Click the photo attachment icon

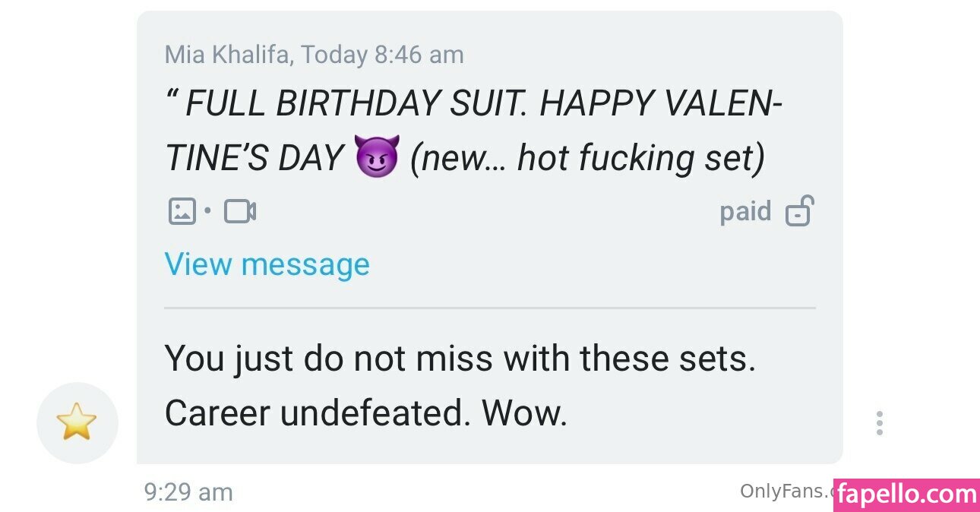pyautogui.click(x=182, y=211)
